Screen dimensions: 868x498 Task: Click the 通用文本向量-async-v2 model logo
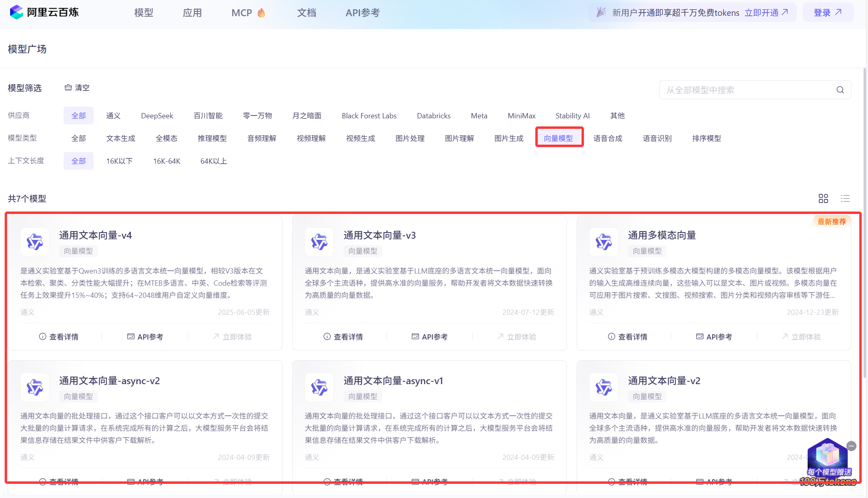click(35, 387)
